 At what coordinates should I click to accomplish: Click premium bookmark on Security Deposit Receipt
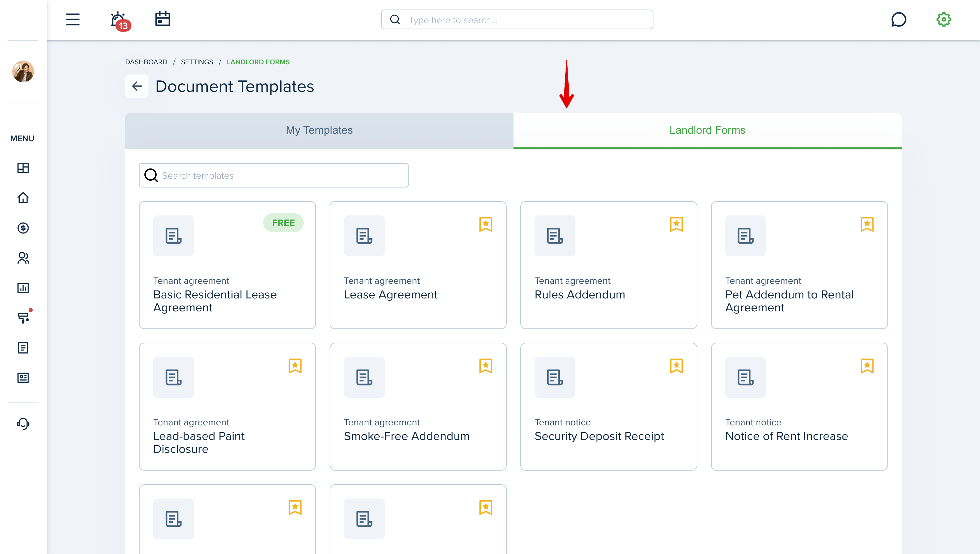click(x=677, y=366)
